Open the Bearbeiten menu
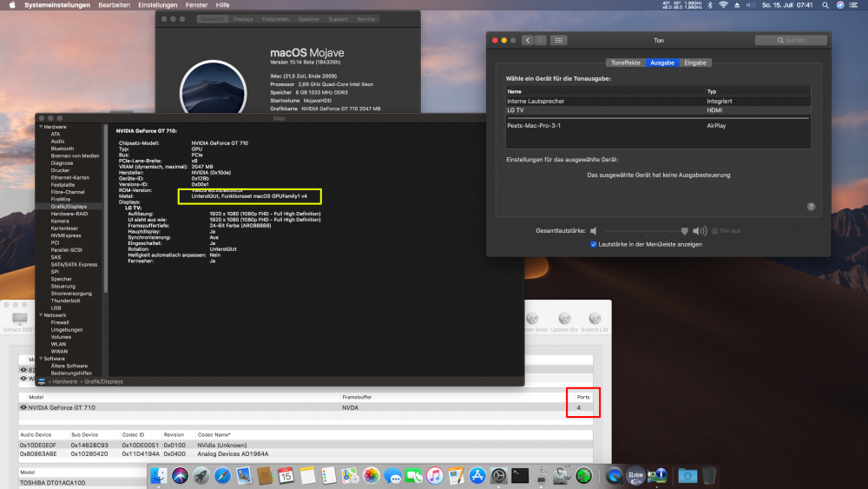This screenshot has width=868, height=489. pyautogui.click(x=114, y=5)
